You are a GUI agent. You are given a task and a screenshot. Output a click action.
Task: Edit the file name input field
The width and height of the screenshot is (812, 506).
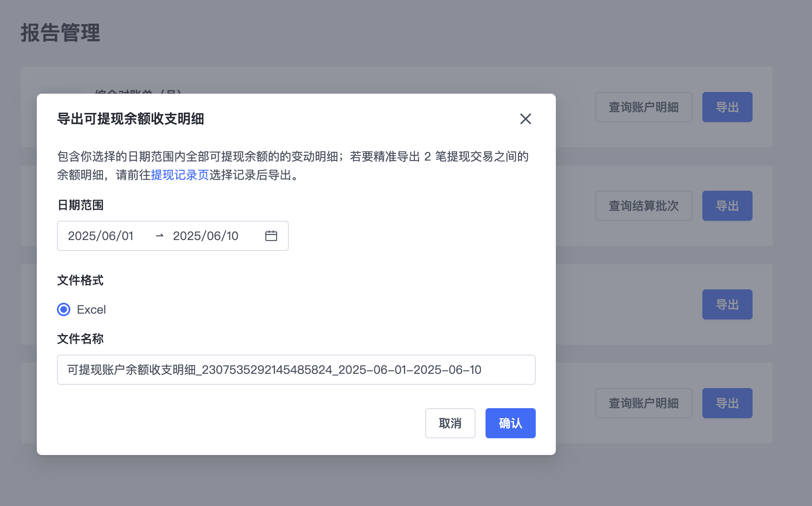[x=296, y=370]
